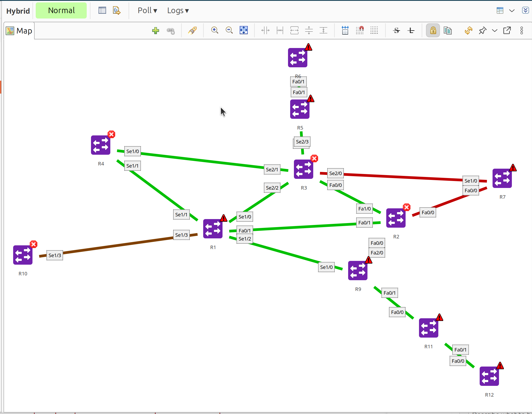Toggle the snap to grid magnet
This screenshot has height=414, width=532.
point(360,30)
